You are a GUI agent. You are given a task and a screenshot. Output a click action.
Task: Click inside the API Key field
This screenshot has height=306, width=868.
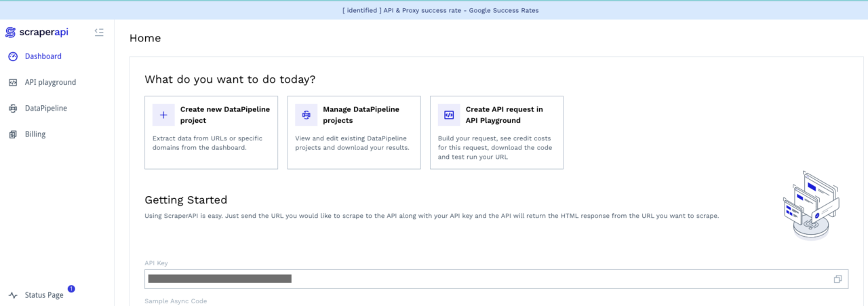(496, 279)
